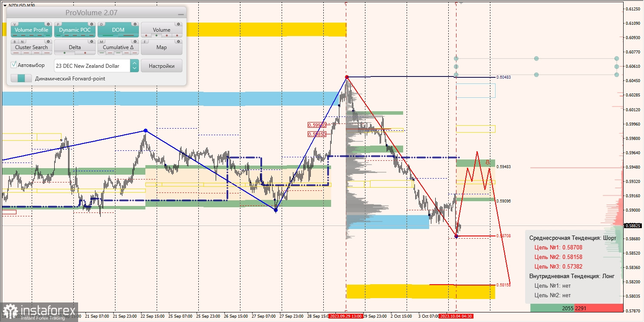
Task: Open the Настройки settings button
Action: pyautogui.click(x=161, y=66)
